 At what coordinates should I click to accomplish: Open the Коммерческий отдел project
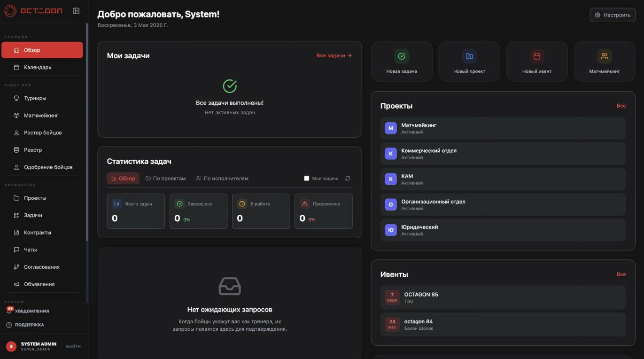tap(503, 154)
